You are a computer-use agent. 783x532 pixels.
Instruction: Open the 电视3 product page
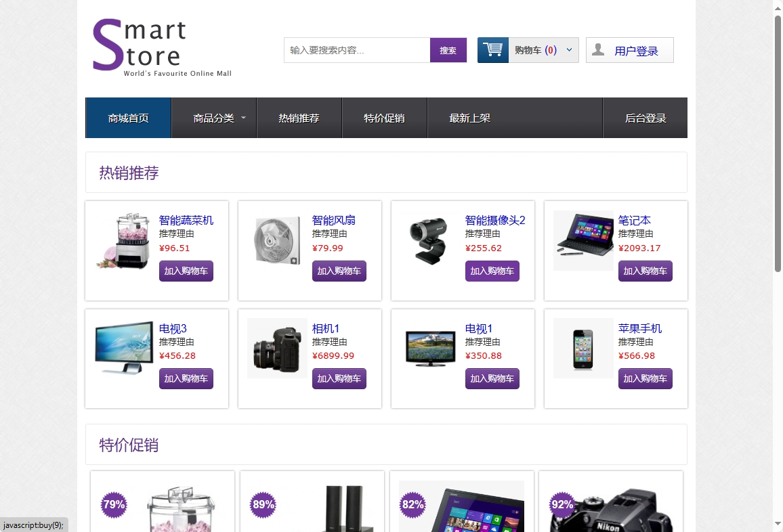click(x=173, y=328)
